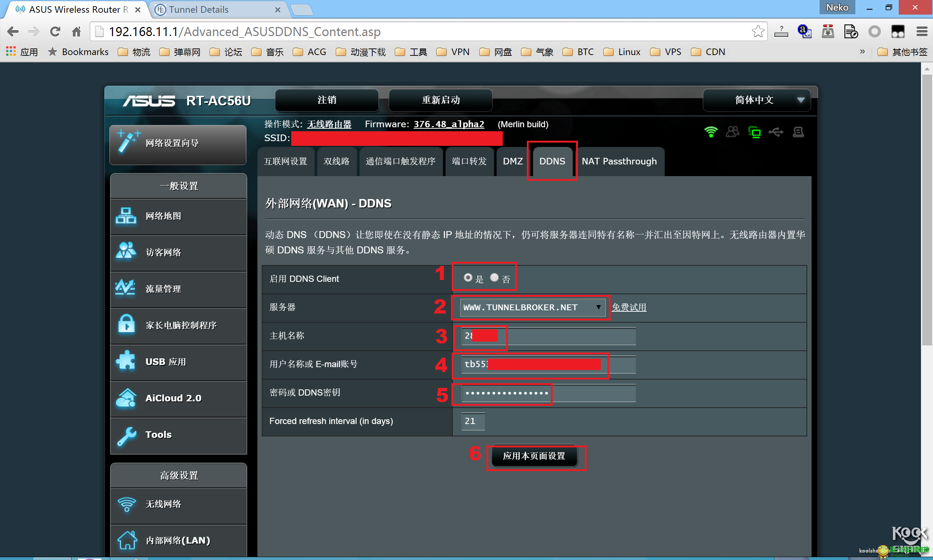The height and width of the screenshot is (560, 933).
Task: Go to the browser home page
Action: (77, 32)
